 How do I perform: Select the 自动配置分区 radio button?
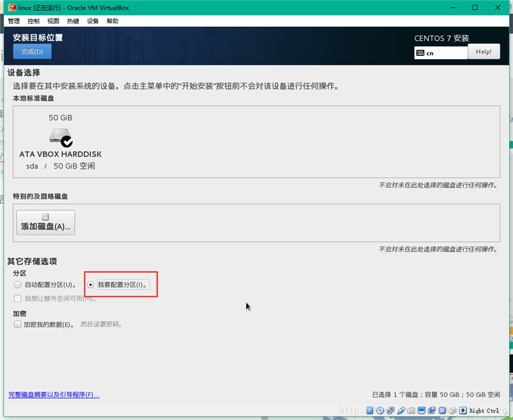(17, 284)
